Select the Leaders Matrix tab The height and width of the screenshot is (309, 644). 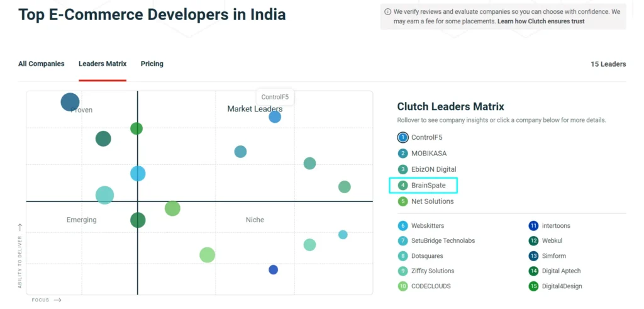pos(103,64)
